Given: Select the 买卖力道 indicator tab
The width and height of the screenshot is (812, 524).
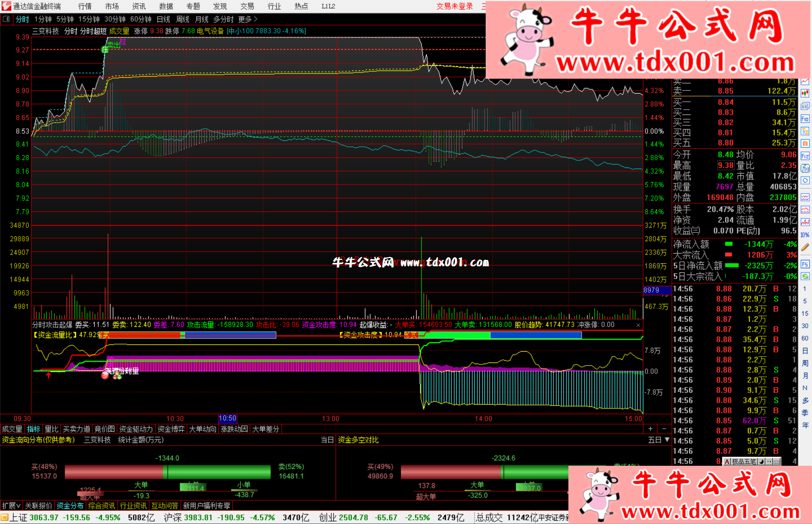Looking at the screenshot, I should pyautogui.click(x=76, y=429).
